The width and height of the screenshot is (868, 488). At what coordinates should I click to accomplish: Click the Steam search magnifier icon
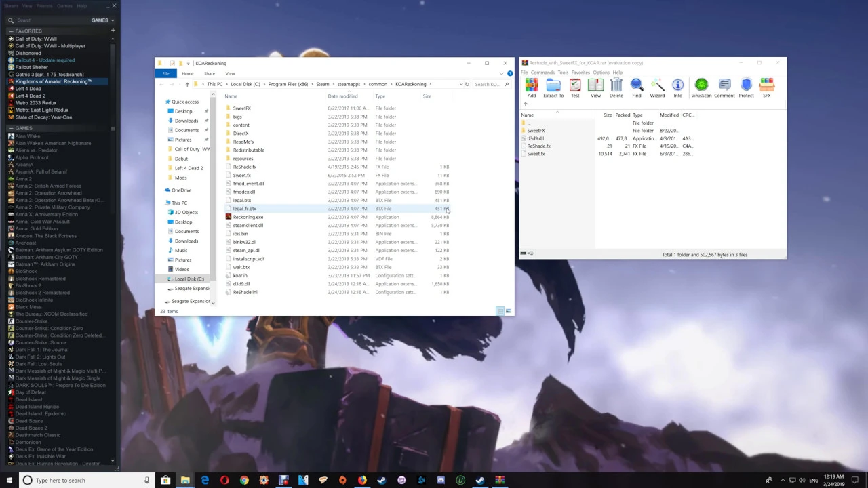(x=11, y=20)
